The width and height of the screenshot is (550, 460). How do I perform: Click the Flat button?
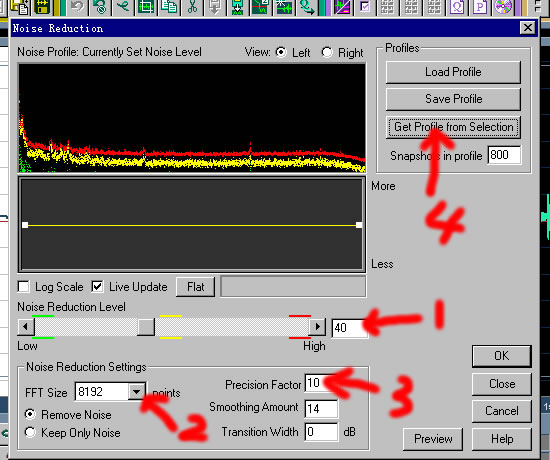195,287
